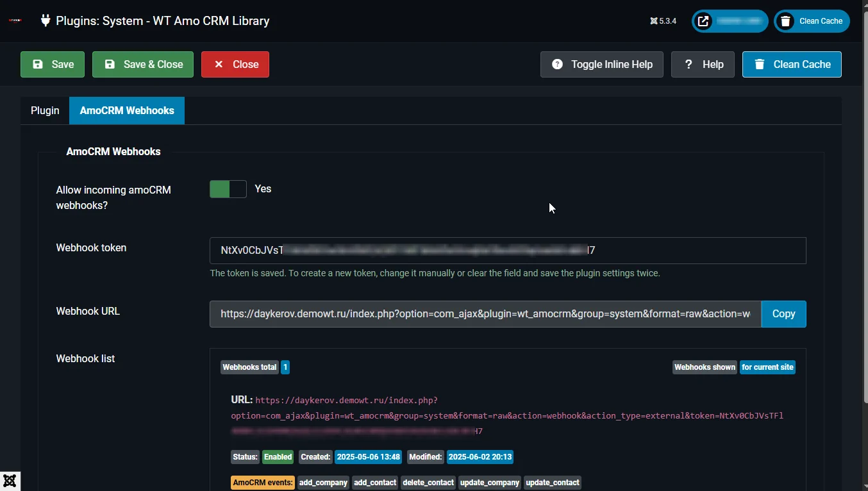This screenshot has width=868, height=491.
Task: Open the webhook URL link in the webhook list
Action: 346,399
